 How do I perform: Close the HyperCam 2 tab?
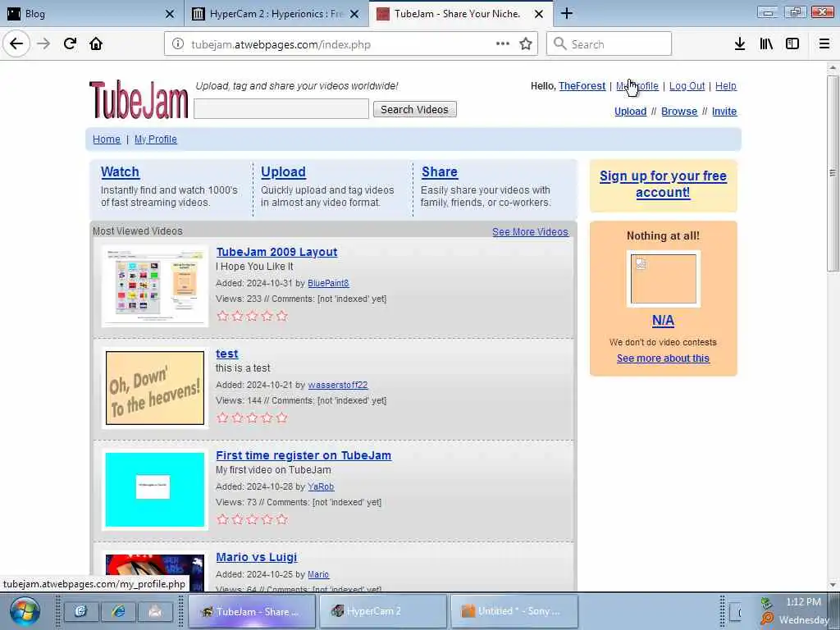[x=354, y=14]
